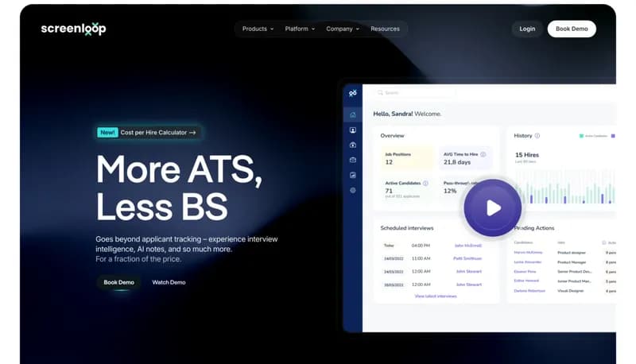Click the Watch Demo link
This screenshot has width=636, height=364.
169,282
